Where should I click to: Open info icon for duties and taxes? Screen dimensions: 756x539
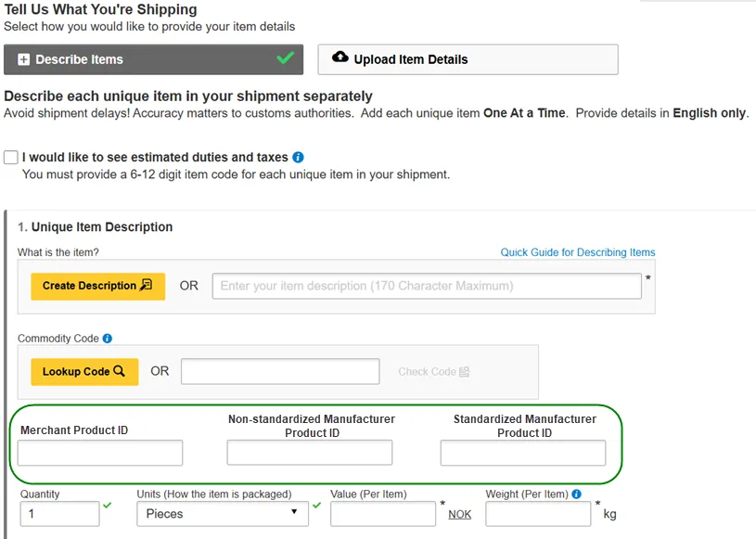(298, 157)
